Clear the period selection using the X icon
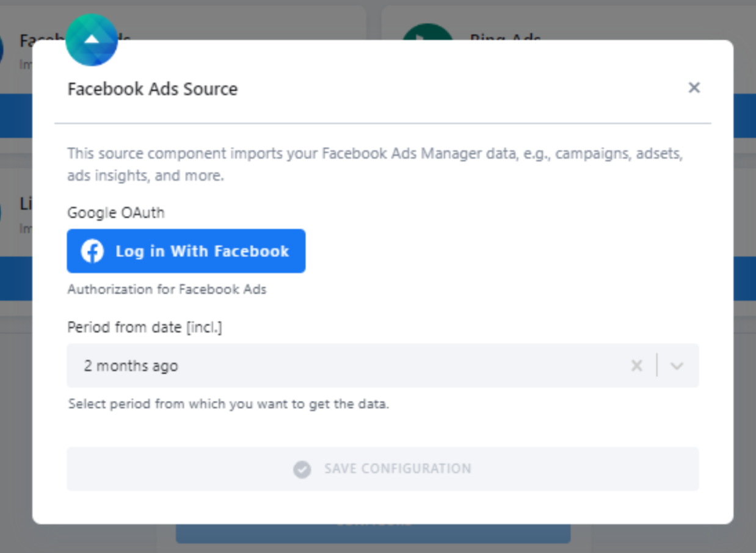 [x=636, y=365]
